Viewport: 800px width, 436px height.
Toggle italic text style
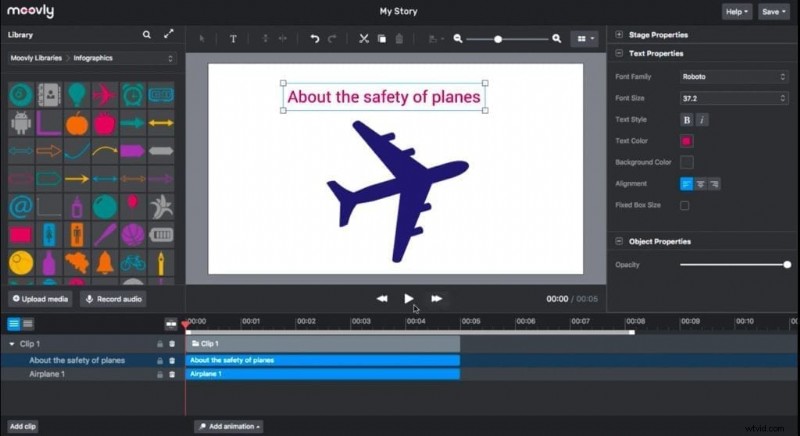(x=702, y=120)
